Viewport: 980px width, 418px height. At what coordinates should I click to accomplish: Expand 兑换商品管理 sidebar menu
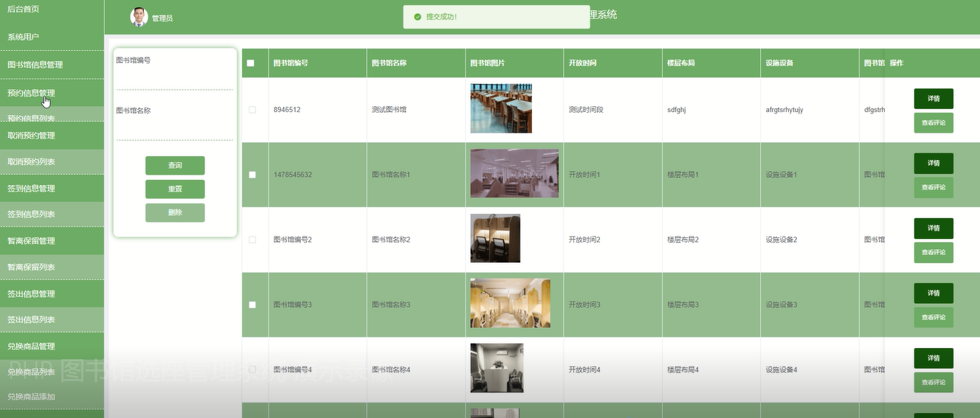pyautogui.click(x=52, y=346)
